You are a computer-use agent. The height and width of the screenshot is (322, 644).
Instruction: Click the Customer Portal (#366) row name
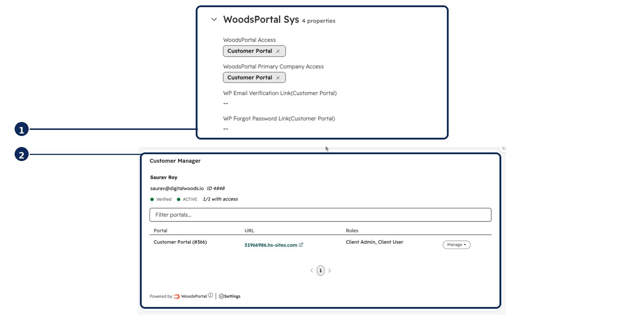[180, 242]
